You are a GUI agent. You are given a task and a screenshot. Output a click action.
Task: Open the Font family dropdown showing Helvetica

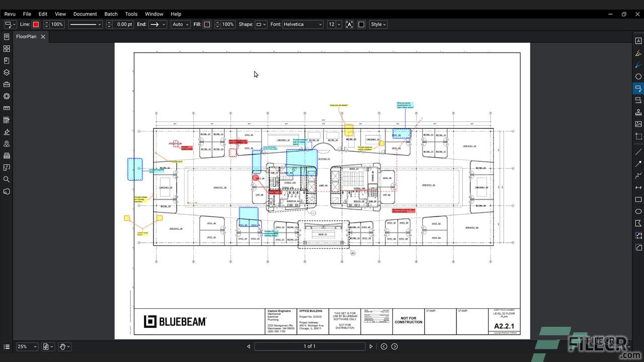[302, 24]
